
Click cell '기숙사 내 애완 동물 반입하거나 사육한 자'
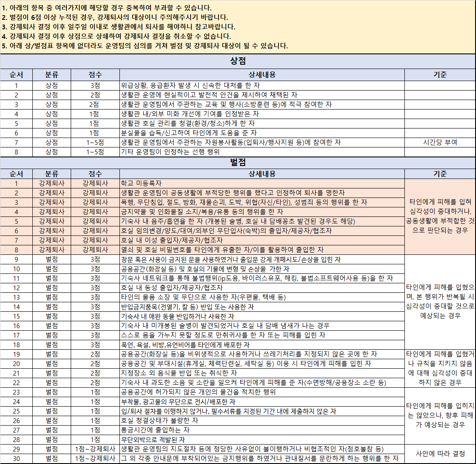point(262,316)
